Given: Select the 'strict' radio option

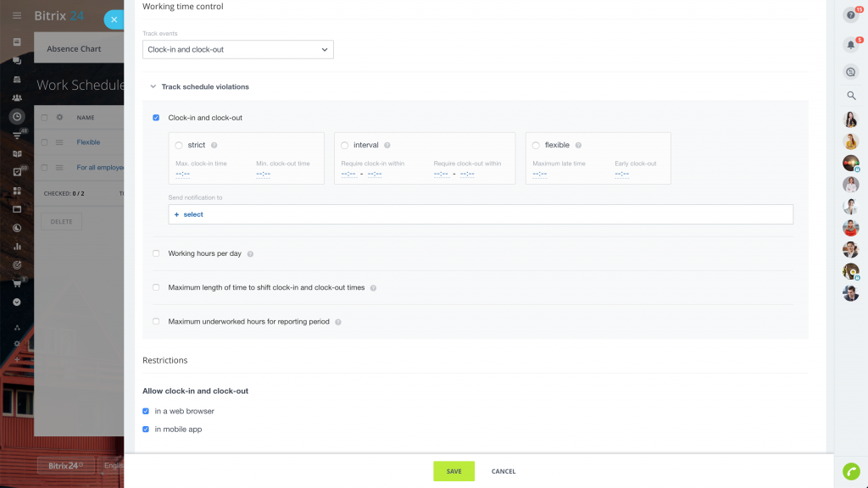Looking at the screenshot, I should click(x=179, y=146).
